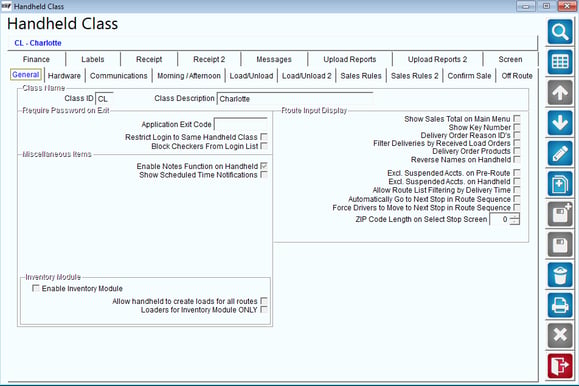Toggle Restrict Login to Same Handheld Class

pyautogui.click(x=264, y=137)
